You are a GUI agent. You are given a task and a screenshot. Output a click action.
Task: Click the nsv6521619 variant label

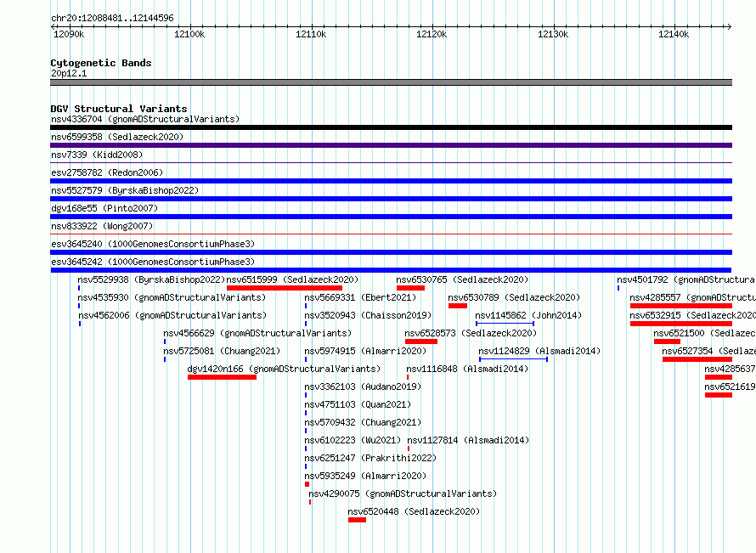click(730, 387)
